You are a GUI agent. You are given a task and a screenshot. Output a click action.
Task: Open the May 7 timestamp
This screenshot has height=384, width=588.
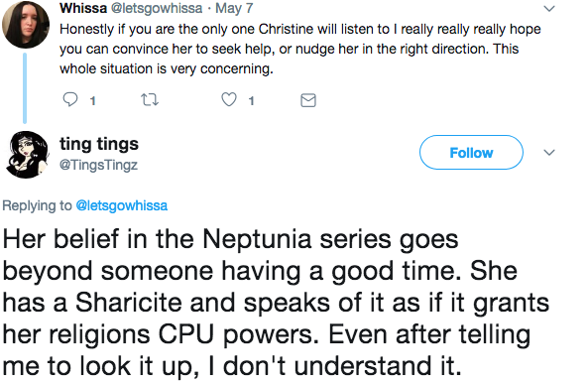[x=234, y=8]
